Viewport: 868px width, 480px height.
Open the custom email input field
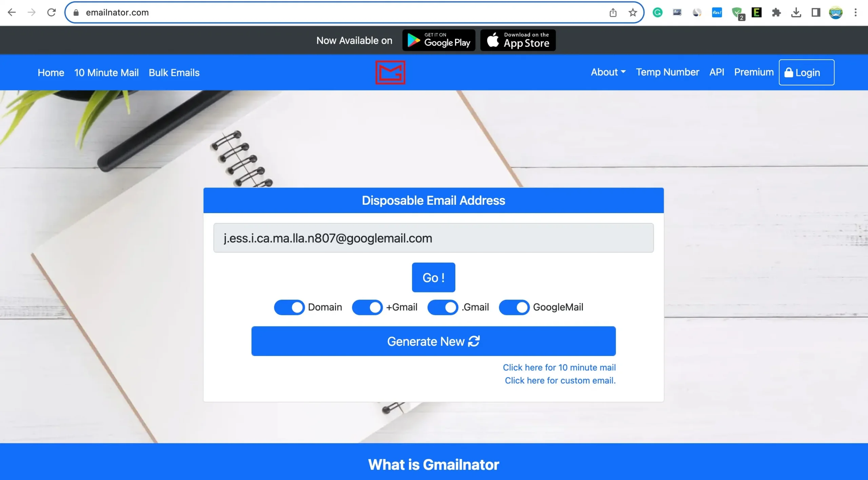pos(560,380)
